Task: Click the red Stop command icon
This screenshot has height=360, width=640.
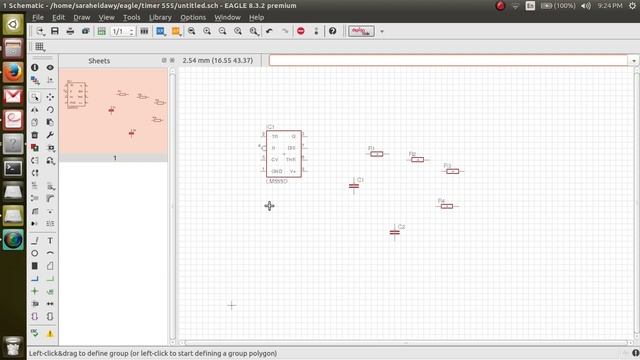Action: pyautogui.click(x=301, y=31)
